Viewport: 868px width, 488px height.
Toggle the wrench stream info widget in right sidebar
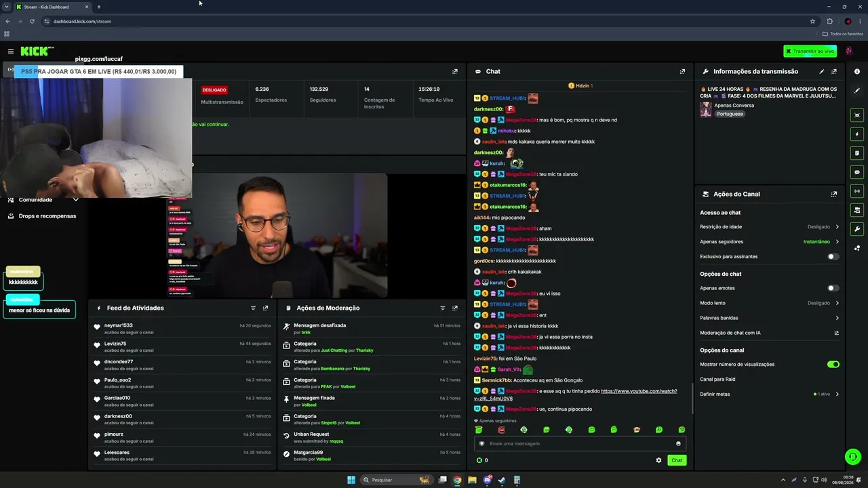click(x=857, y=229)
